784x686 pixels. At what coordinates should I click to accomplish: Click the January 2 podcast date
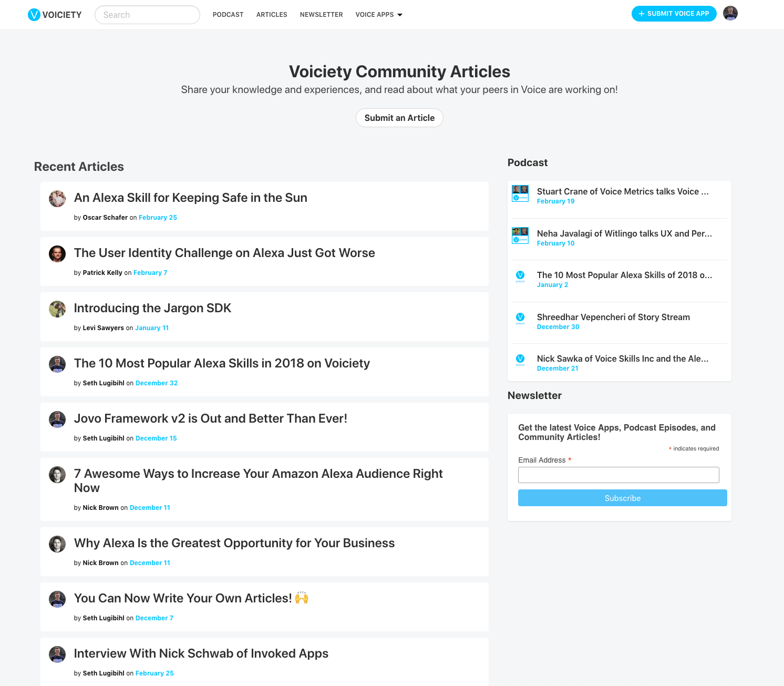552,285
